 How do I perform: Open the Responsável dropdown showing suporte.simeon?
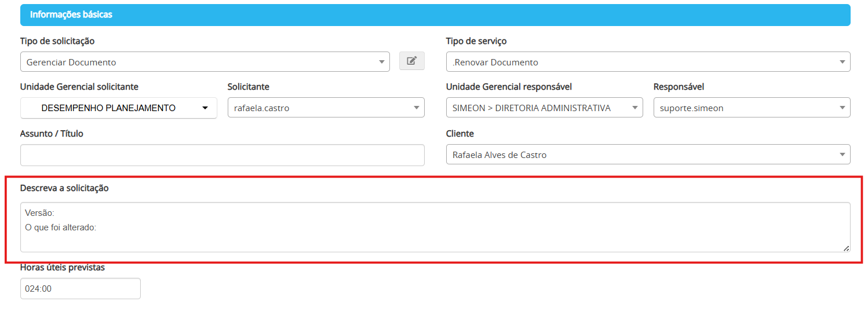tap(751, 108)
